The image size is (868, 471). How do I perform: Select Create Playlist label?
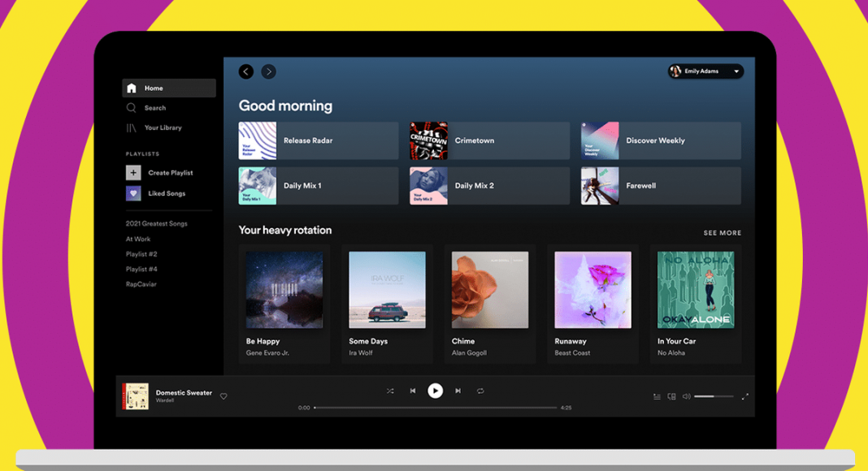point(171,173)
